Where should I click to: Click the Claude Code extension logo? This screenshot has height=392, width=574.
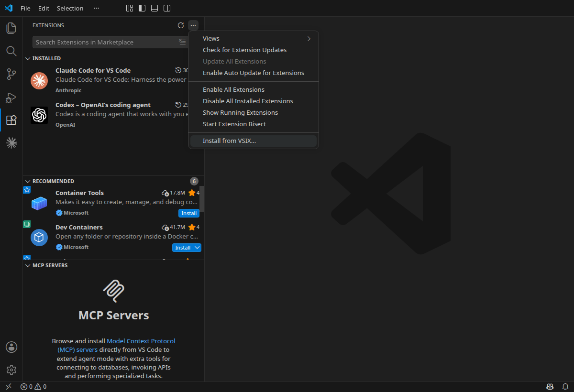39,81
